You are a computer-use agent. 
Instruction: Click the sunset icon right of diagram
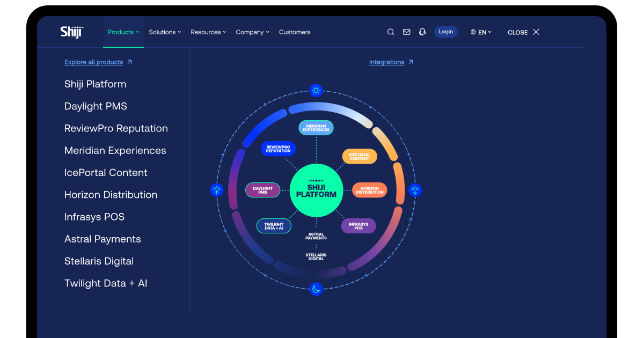(x=415, y=190)
